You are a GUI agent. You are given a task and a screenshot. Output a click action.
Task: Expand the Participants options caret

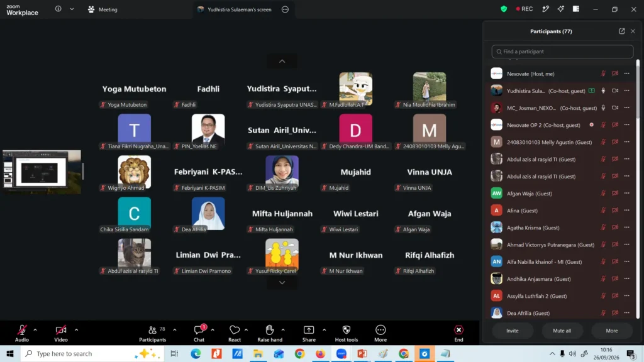[175, 329]
